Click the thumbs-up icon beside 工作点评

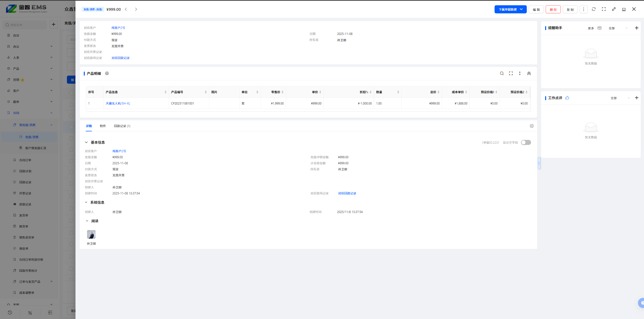567,98
